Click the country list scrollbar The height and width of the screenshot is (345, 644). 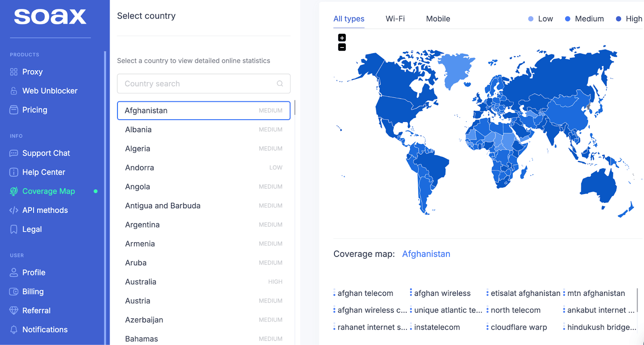tap(295, 107)
